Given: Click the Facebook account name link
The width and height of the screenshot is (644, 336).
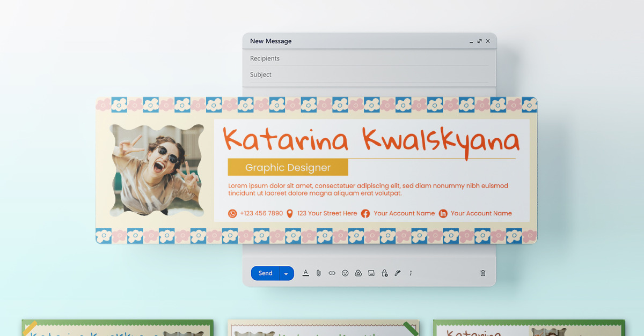Looking at the screenshot, I should point(404,213).
